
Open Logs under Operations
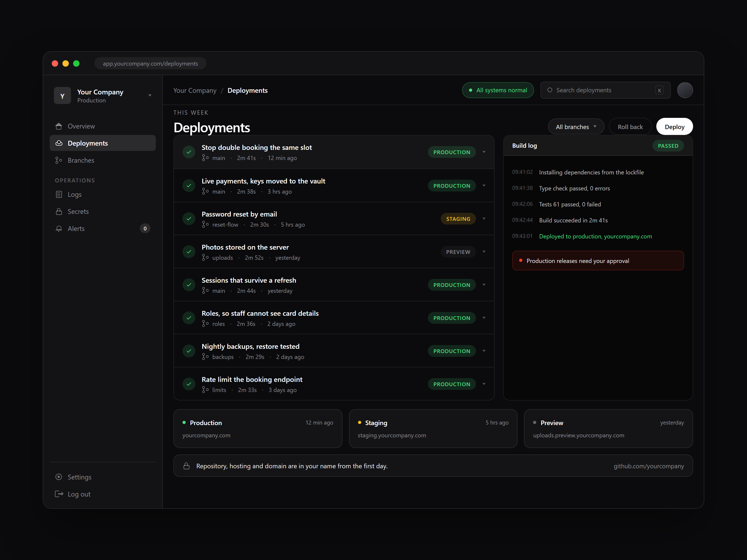pos(103,194)
